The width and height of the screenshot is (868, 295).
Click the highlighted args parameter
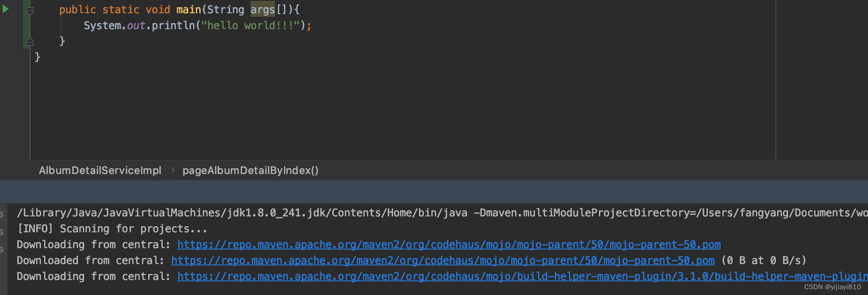(x=263, y=10)
